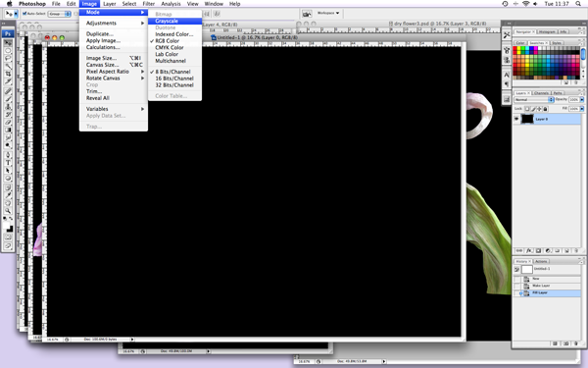
Task: Select the Lasso tool
Action: coord(8,58)
